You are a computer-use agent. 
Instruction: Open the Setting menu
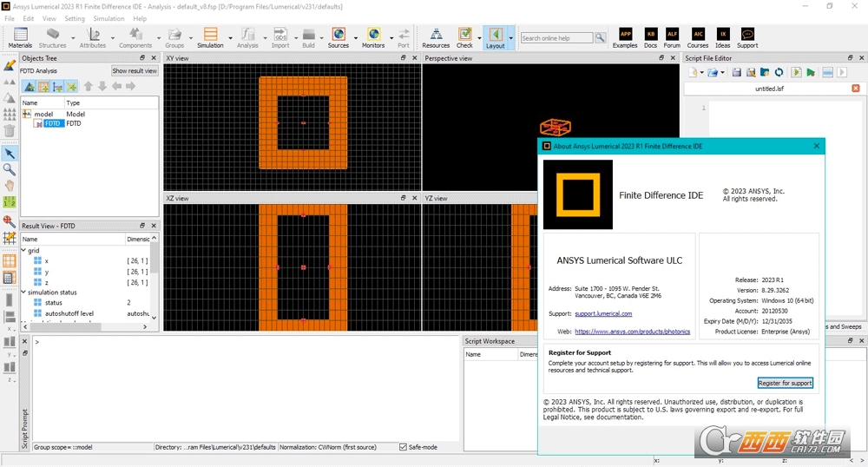(75, 18)
